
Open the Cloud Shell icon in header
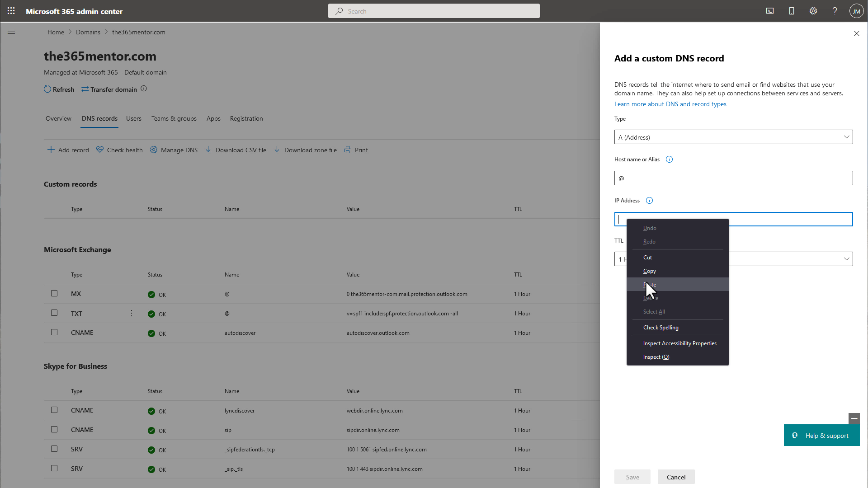(x=770, y=11)
